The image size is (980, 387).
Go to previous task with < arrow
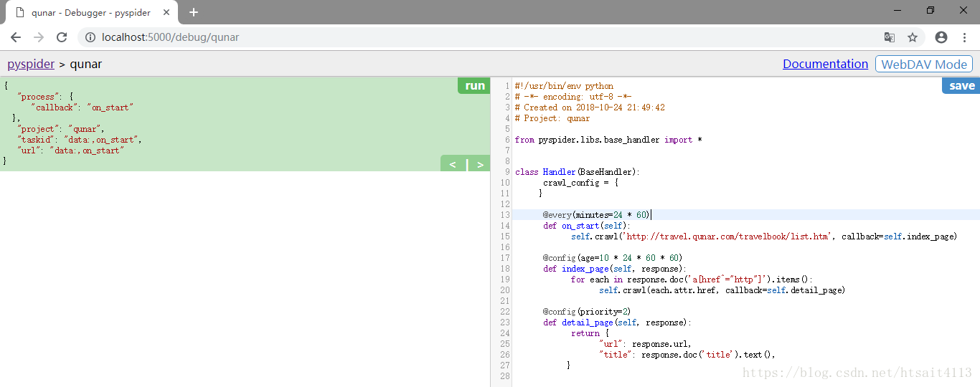(x=453, y=164)
